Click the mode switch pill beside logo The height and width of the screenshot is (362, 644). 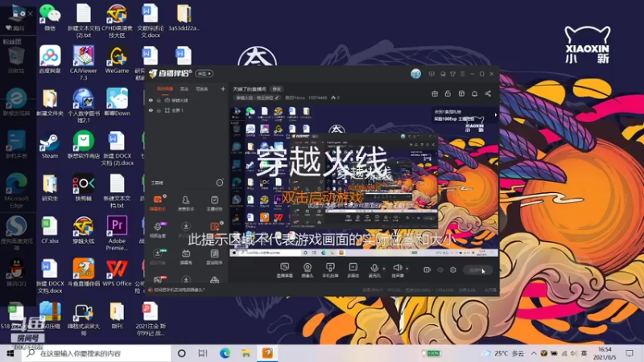click(204, 73)
